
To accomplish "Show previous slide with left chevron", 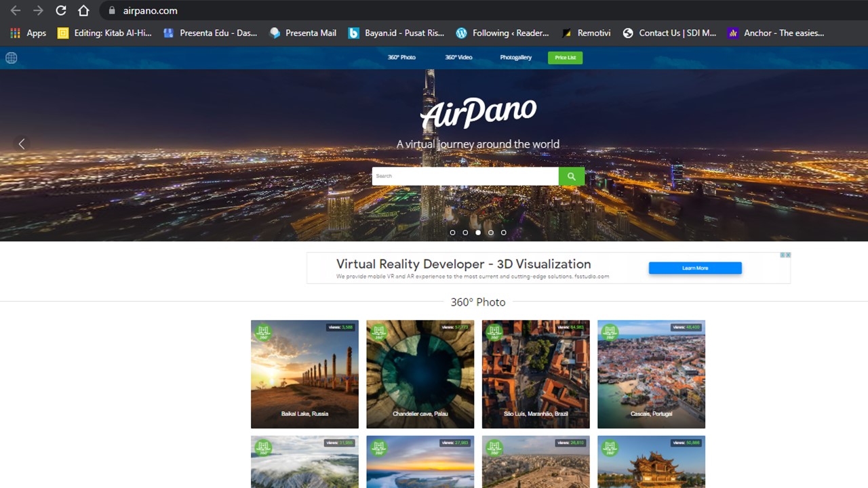I will 22,144.
